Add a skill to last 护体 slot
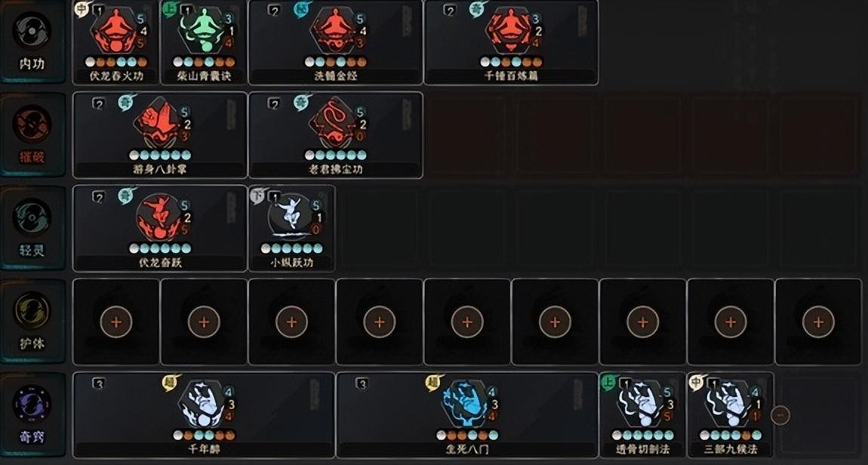Image resolution: width=868 pixels, height=465 pixels. [818, 322]
